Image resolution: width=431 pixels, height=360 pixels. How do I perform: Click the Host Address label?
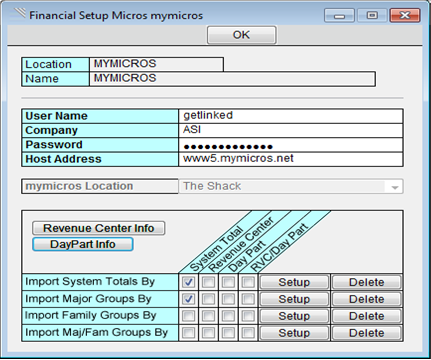(x=63, y=159)
